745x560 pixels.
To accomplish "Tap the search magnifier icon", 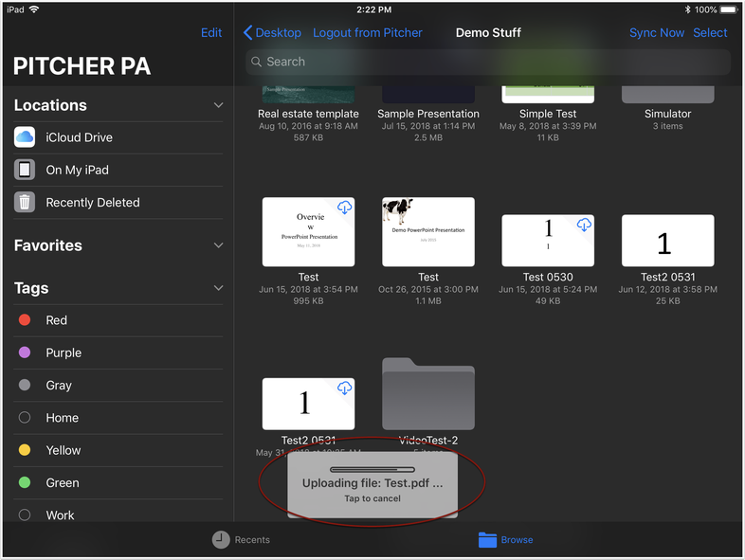I will tap(256, 62).
